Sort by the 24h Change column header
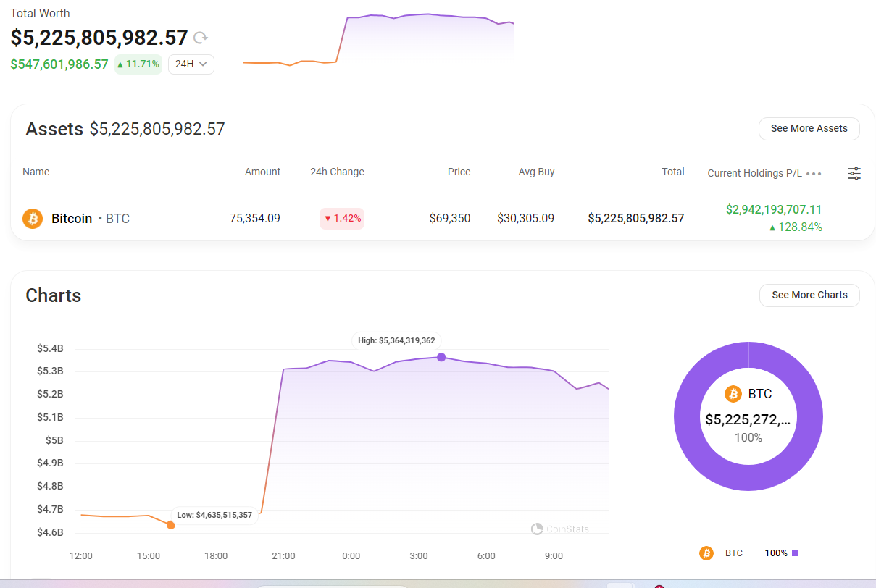The image size is (876, 588). 337,172
